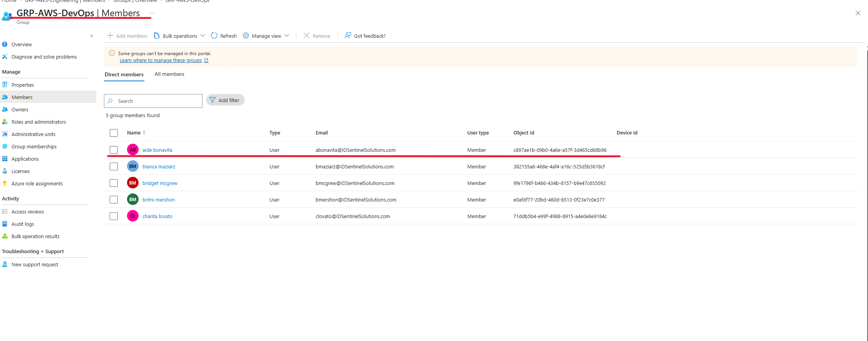Check the box for charita lovato
This screenshot has height=341, width=868.
(x=114, y=216)
